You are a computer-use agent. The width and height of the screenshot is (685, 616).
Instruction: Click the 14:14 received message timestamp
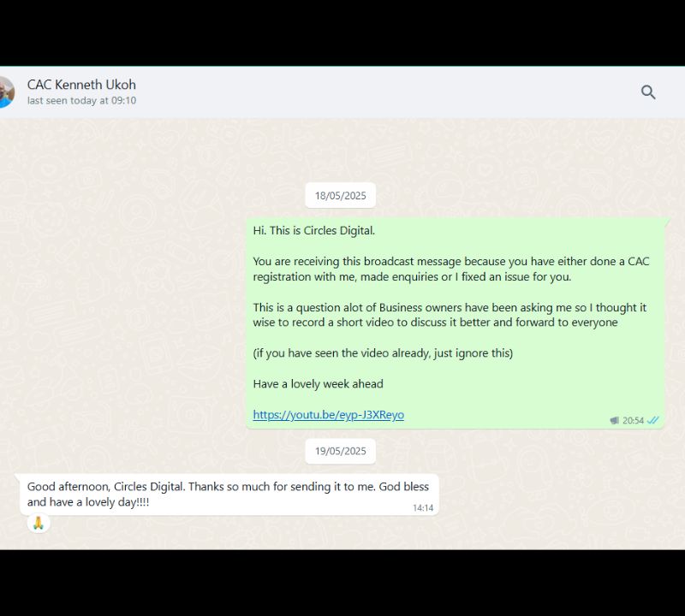(x=423, y=507)
